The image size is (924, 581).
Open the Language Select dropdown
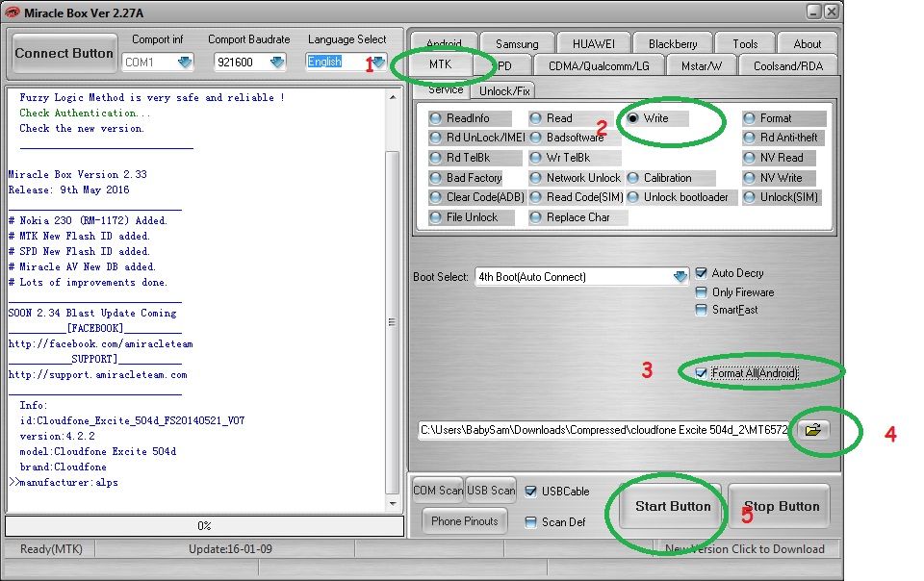pyautogui.click(x=378, y=62)
